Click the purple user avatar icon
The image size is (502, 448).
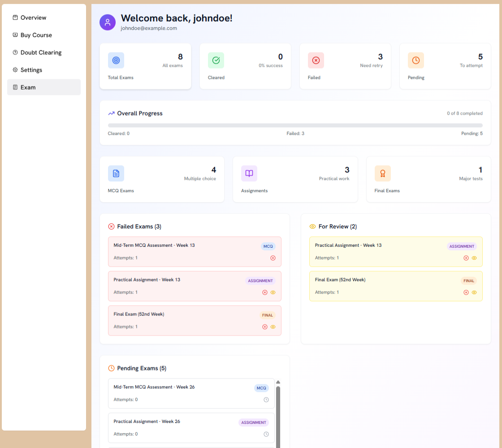(x=108, y=22)
